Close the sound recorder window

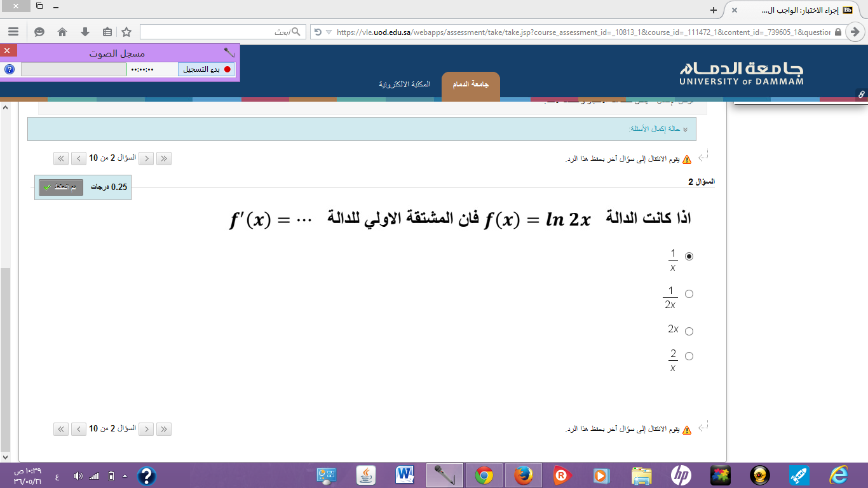click(x=7, y=50)
